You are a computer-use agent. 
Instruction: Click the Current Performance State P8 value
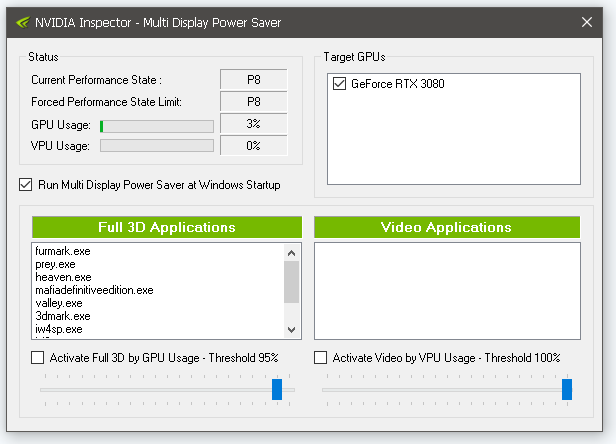(254, 80)
